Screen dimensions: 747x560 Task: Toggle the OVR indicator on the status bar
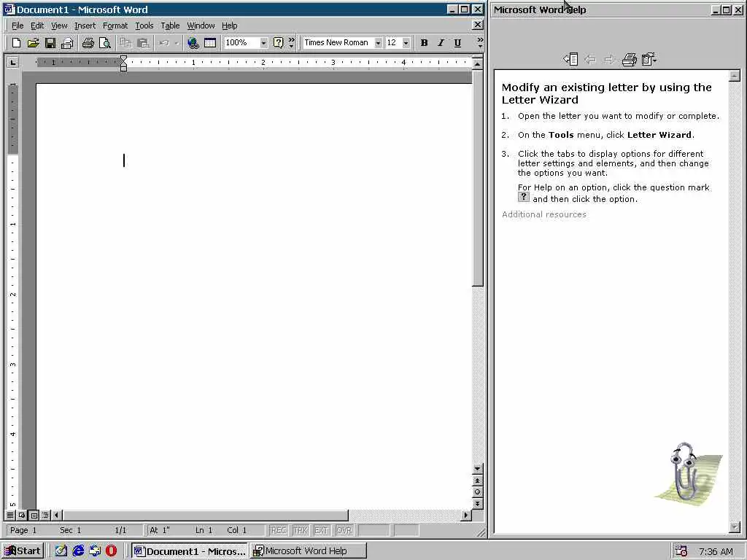344,530
